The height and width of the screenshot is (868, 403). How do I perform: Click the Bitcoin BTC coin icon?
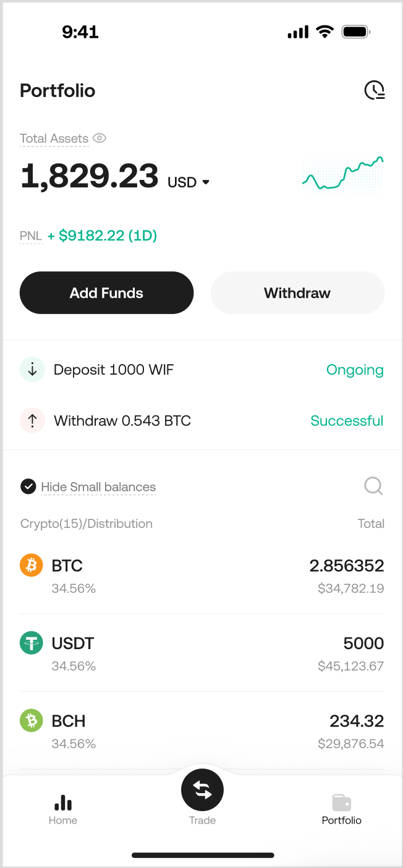point(32,565)
